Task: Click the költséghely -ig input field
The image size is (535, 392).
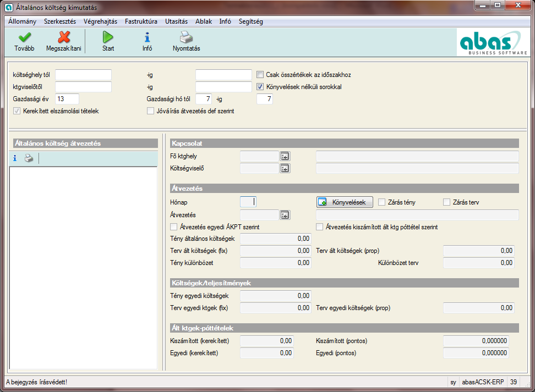Action: (x=223, y=75)
